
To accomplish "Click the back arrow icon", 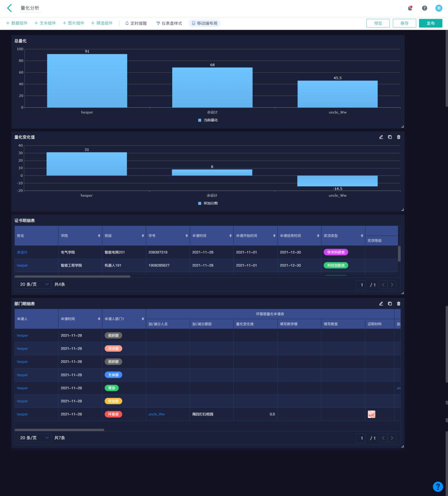I will 10,8.
